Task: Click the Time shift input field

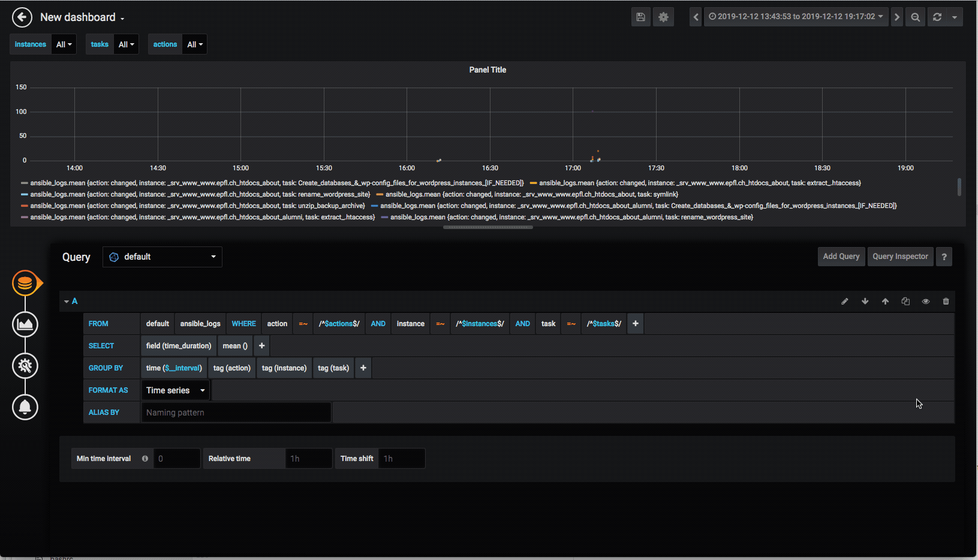Action: tap(402, 459)
